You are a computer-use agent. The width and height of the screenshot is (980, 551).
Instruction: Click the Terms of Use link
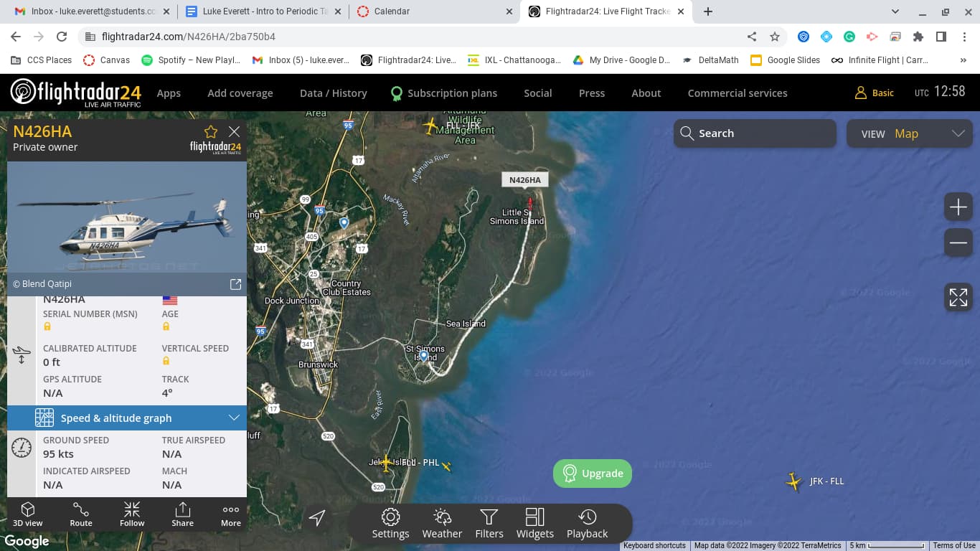[x=954, y=546]
